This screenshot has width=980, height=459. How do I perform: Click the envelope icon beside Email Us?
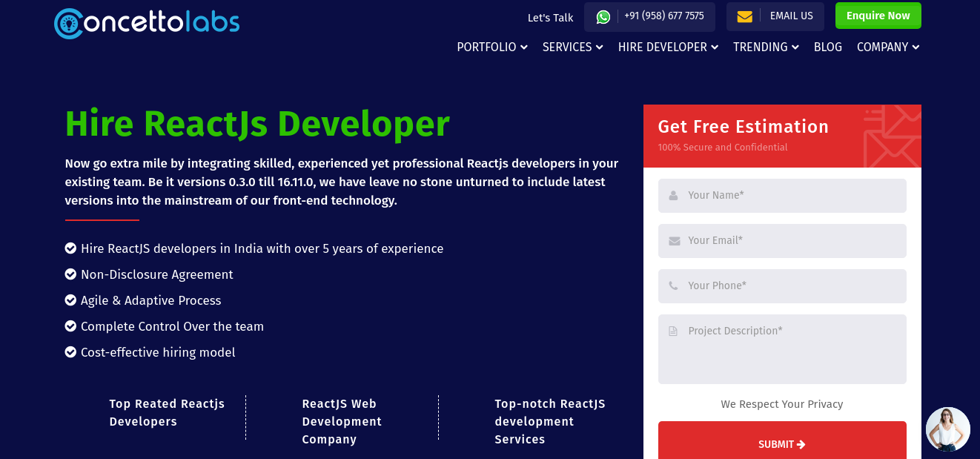pyautogui.click(x=744, y=16)
